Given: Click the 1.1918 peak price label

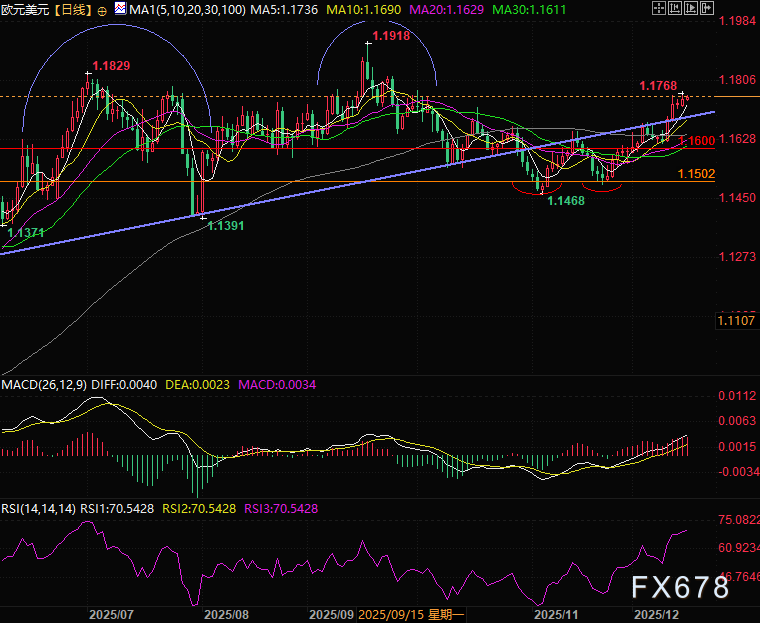Looking at the screenshot, I should coord(389,36).
